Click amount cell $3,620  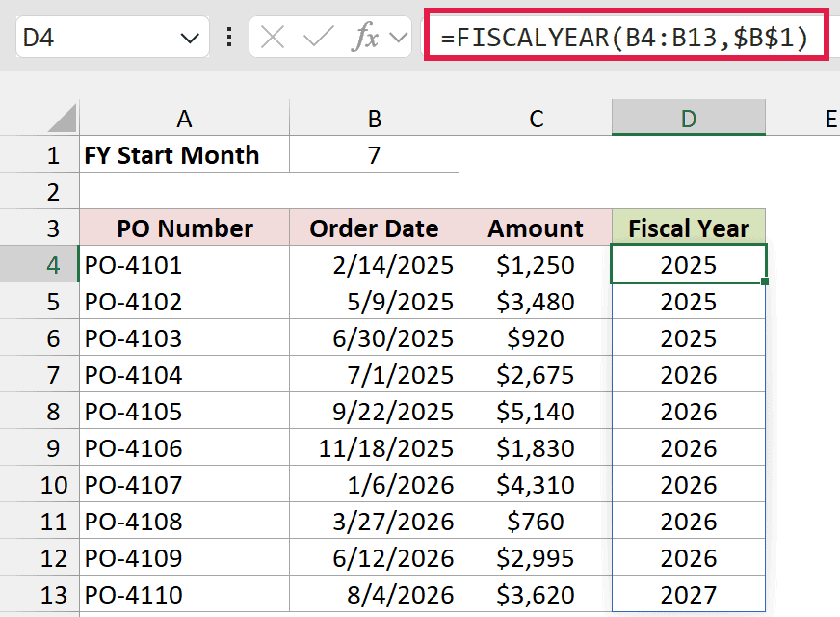pyautogui.click(x=536, y=594)
